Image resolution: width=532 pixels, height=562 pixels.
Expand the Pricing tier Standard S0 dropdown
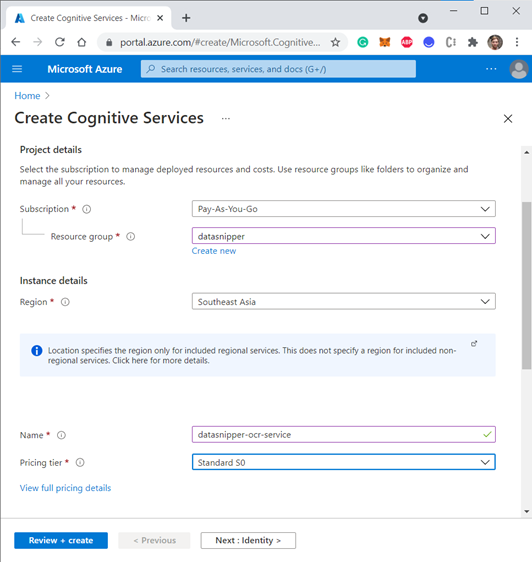pos(343,462)
